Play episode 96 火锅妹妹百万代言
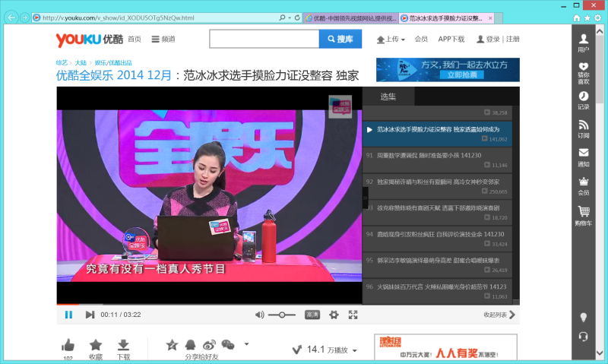The height and width of the screenshot is (364, 608). coord(438,291)
